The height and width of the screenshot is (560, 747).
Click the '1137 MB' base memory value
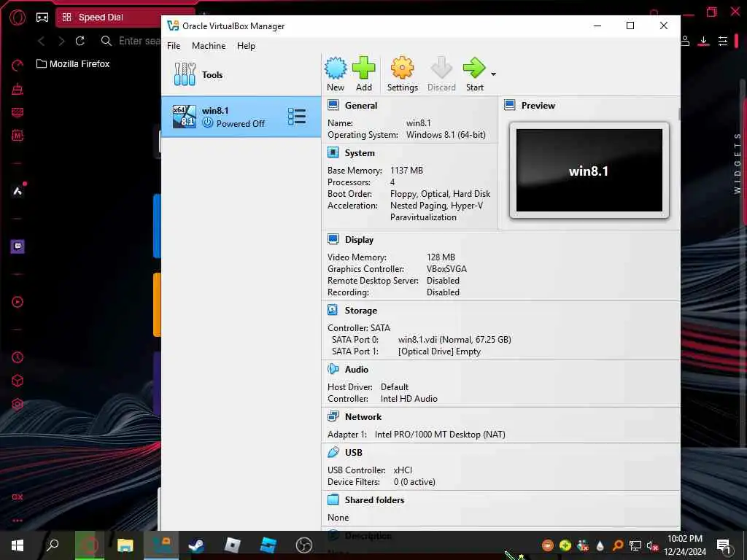point(406,171)
